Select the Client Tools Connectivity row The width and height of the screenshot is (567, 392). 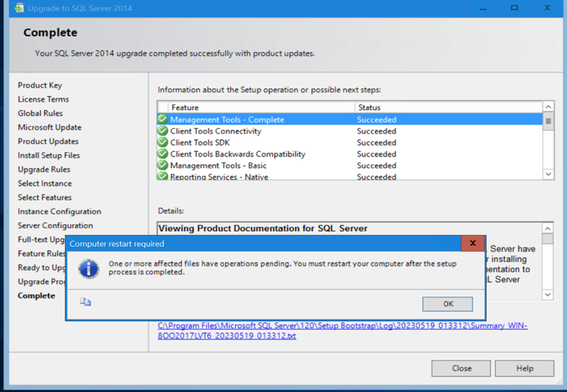pos(349,131)
